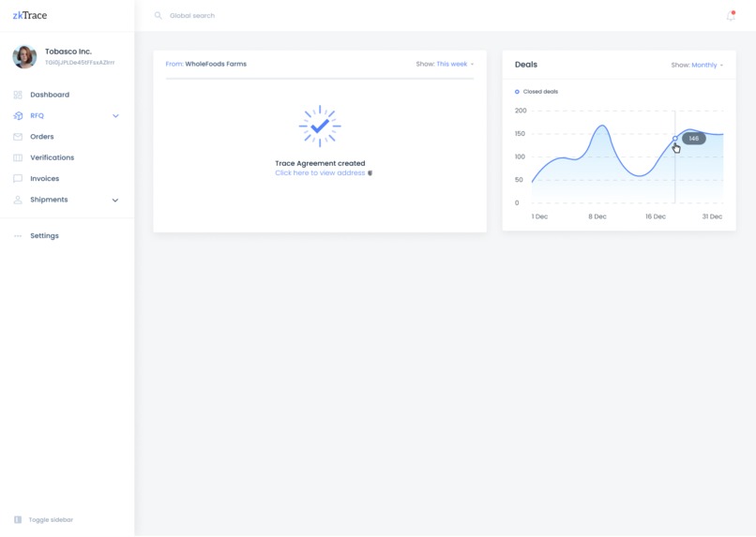Click the Global search magnifier icon
Screen dimensions: 756x537
(158, 15)
